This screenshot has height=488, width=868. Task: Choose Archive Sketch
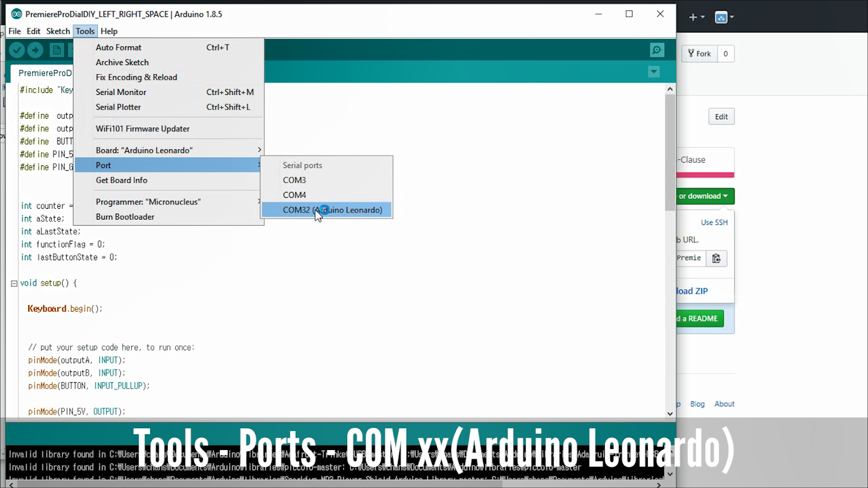tap(168, 62)
